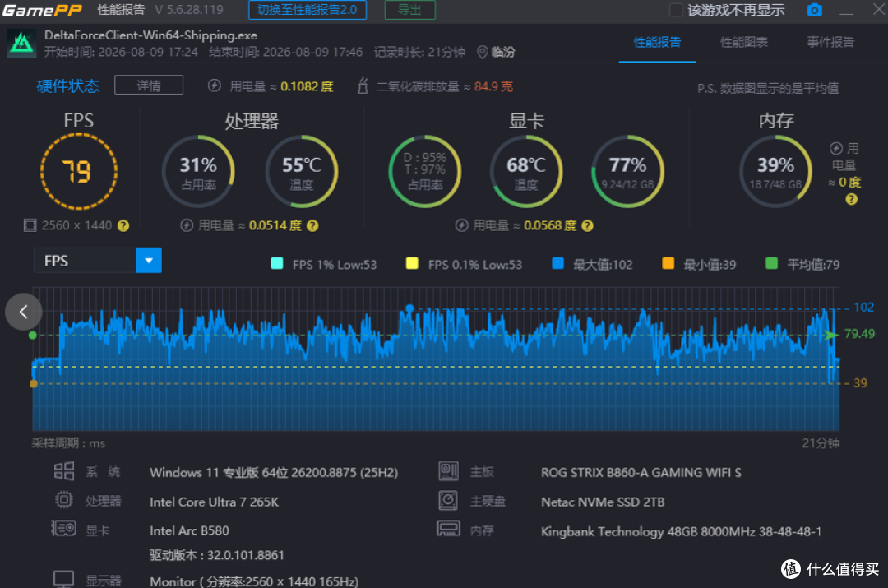Switch to 事件报告 tab
Viewport: 888px width, 588px height.
pos(830,42)
